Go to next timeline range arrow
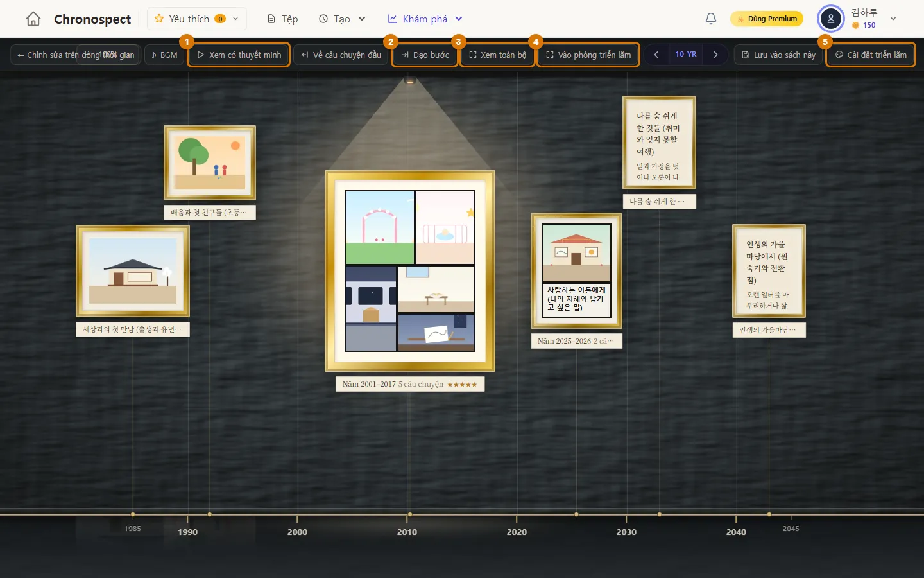 pyautogui.click(x=715, y=55)
